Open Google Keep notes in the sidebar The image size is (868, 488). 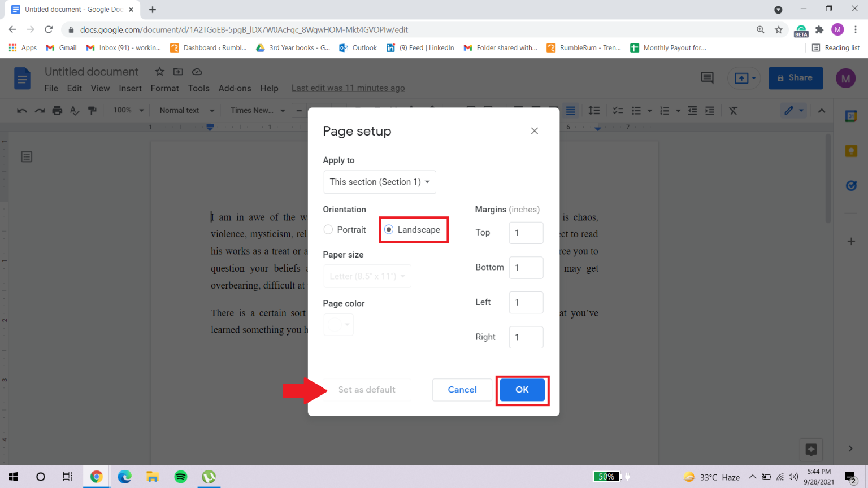pos(851,150)
